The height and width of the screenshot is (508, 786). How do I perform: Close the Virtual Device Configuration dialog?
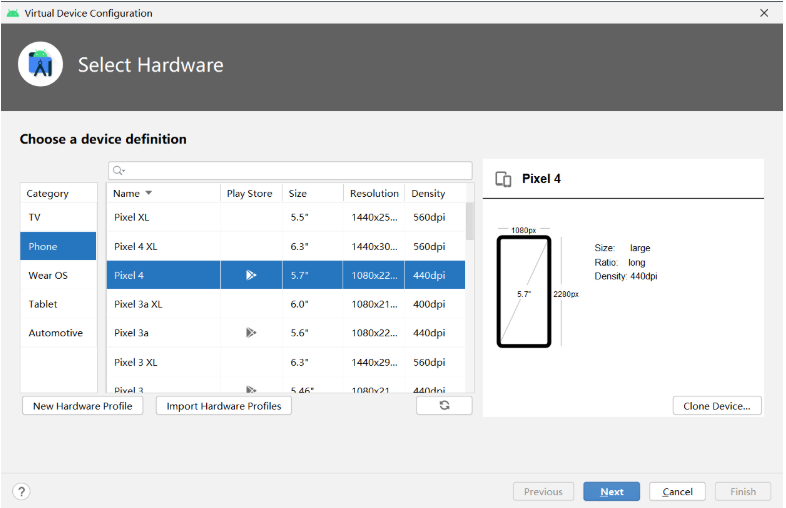pos(763,13)
